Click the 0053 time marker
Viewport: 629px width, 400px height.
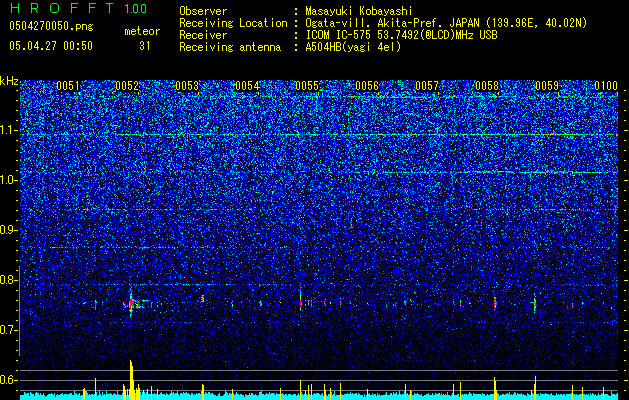pos(187,86)
